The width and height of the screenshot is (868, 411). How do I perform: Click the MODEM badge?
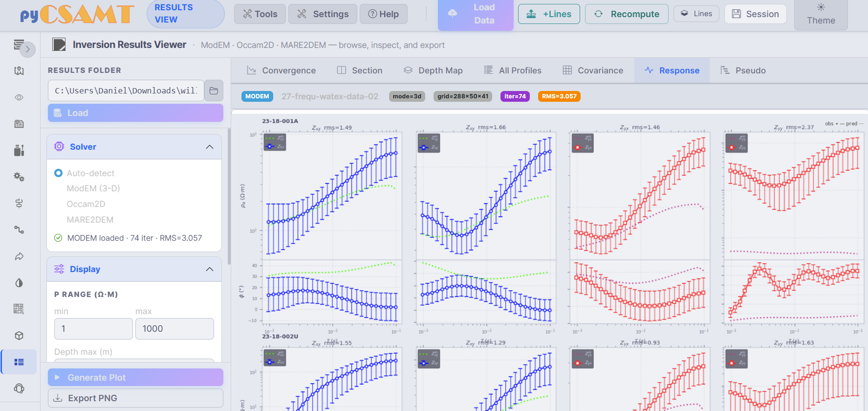(x=257, y=96)
